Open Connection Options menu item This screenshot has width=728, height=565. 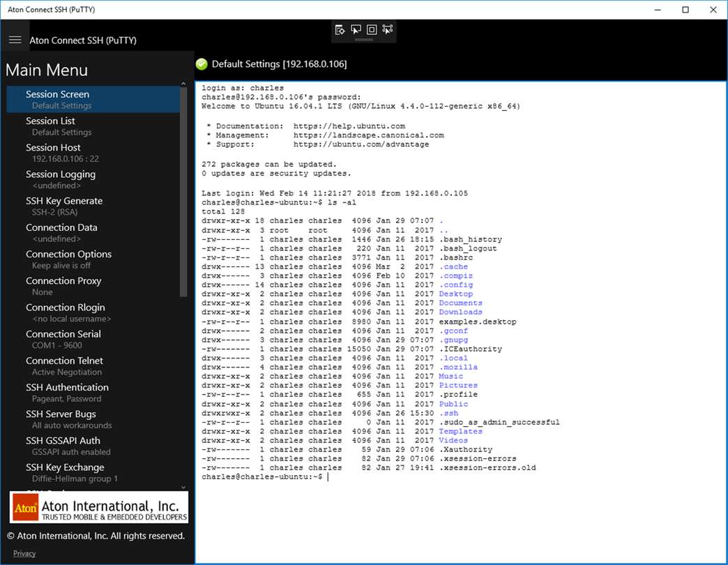click(93, 259)
